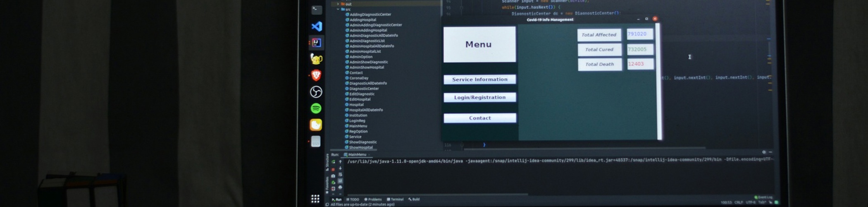Screen dimensions: 868x207
Task: Open Brave browser from the dock
Action: [316, 75]
